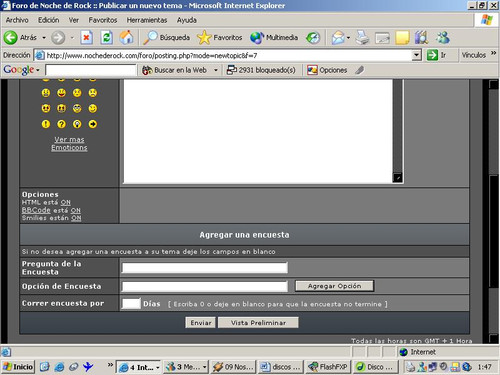The height and width of the screenshot is (375, 500).
Task: Insert the arrow emoticon
Action: pyautogui.click(x=93, y=124)
